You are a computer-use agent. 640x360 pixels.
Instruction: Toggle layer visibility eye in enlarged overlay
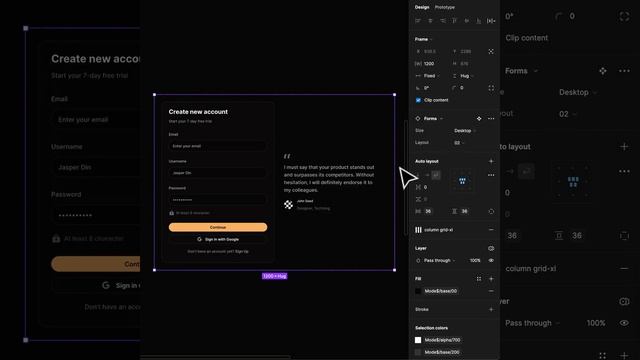624,323
